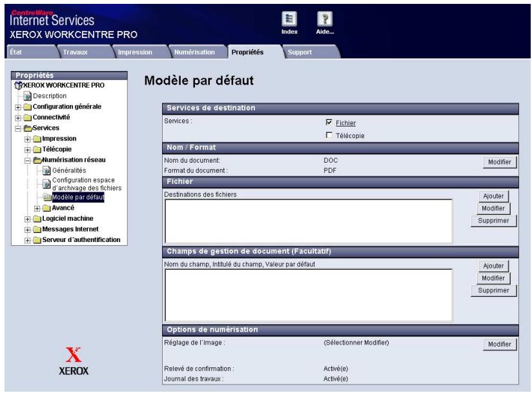Open the Impression tab
The image size is (532, 393).
coord(141,52)
